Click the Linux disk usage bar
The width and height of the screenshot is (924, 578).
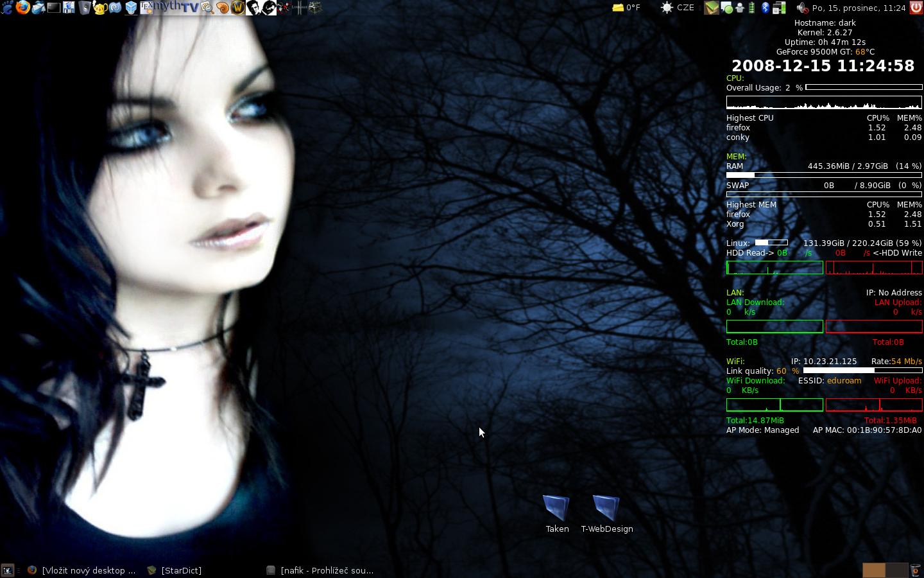(771, 243)
